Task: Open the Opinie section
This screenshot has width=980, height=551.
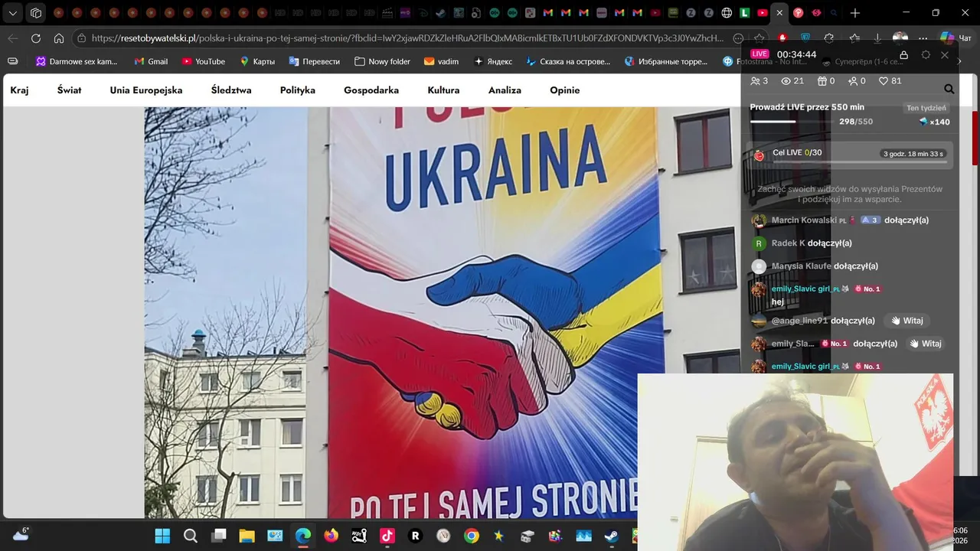Action: point(564,90)
